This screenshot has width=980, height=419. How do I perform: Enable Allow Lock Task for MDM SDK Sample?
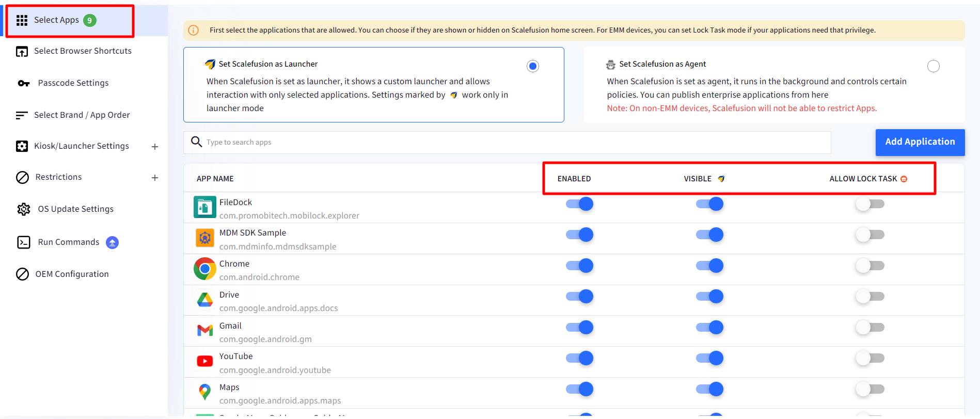[x=870, y=235]
